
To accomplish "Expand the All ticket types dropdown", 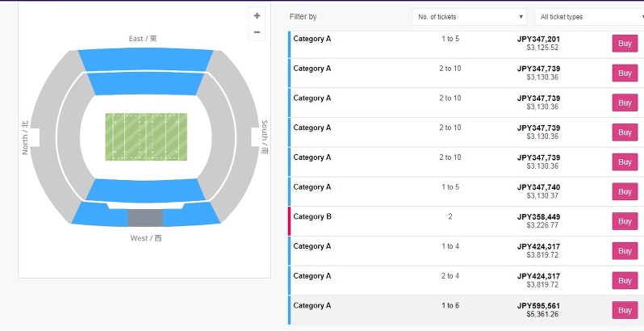I will click(x=590, y=17).
